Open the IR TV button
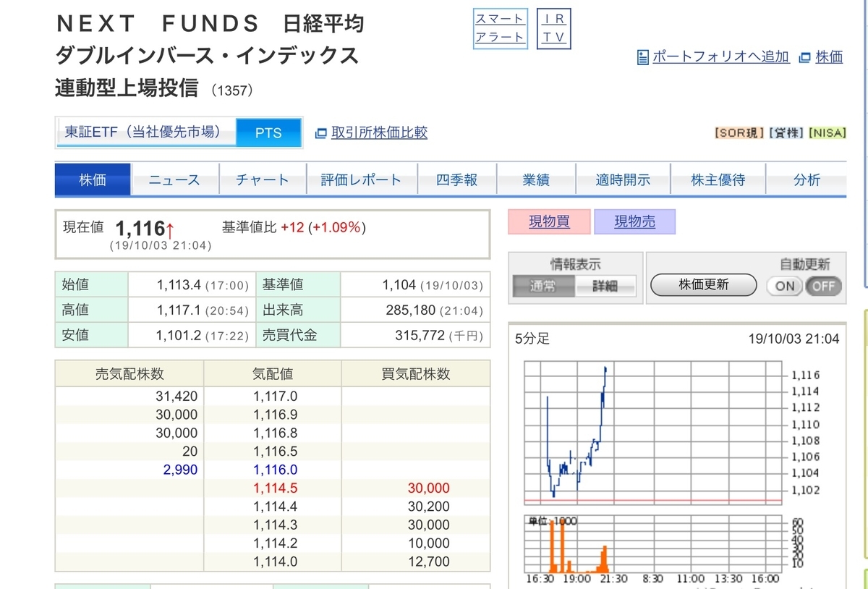 click(554, 28)
